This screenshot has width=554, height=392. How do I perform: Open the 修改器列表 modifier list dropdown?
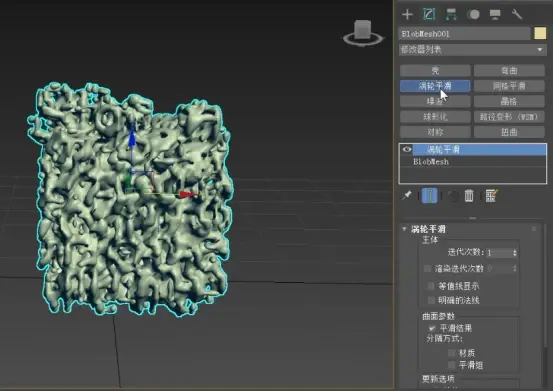(x=473, y=49)
